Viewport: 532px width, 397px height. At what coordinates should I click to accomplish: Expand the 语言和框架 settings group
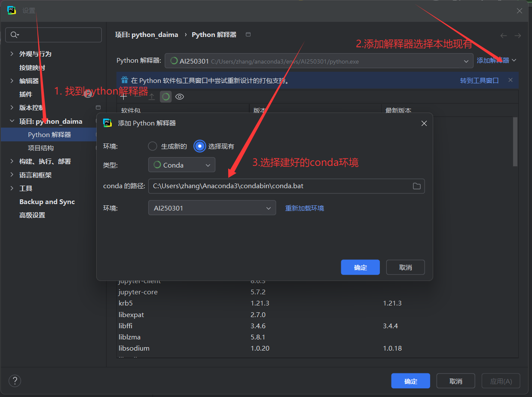pos(12,175)
